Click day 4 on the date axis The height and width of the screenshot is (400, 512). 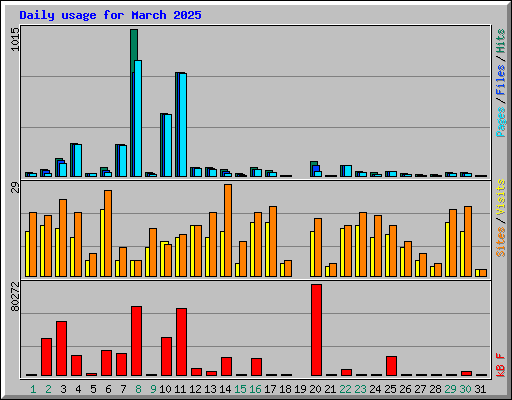tap(78, 389)
